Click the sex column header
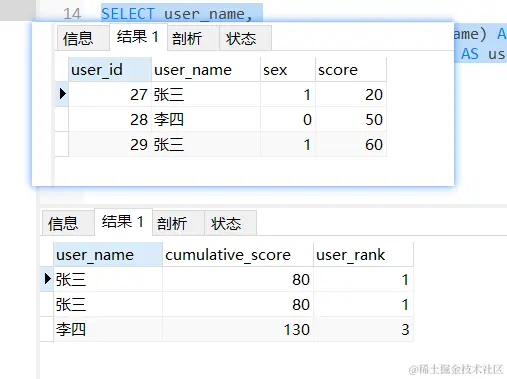The height and width of the screenshot is (379, 507). tap(288, 70)
